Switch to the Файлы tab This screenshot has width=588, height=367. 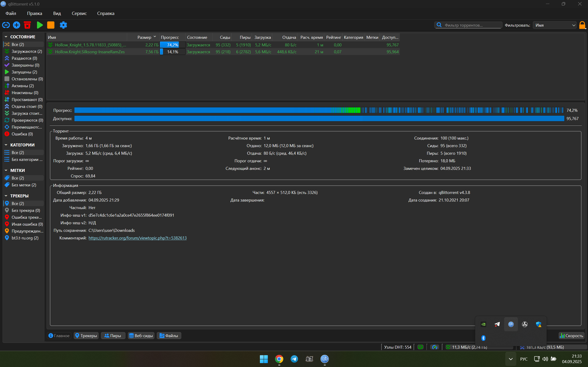[169, 336]
